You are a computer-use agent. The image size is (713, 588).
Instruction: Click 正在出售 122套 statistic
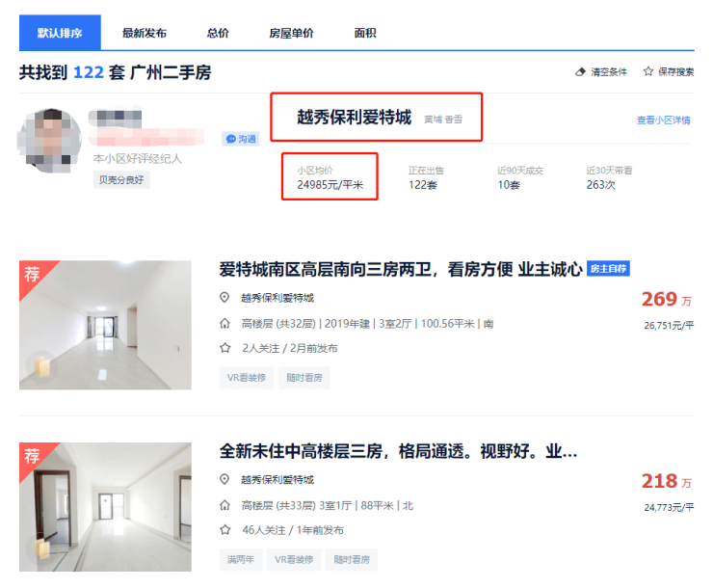(x=426, y=178)
